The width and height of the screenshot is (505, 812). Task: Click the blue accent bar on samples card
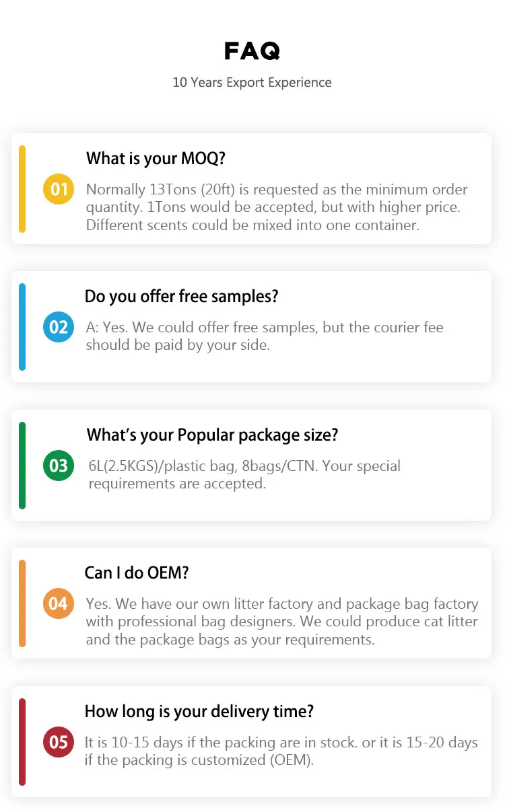22,327
